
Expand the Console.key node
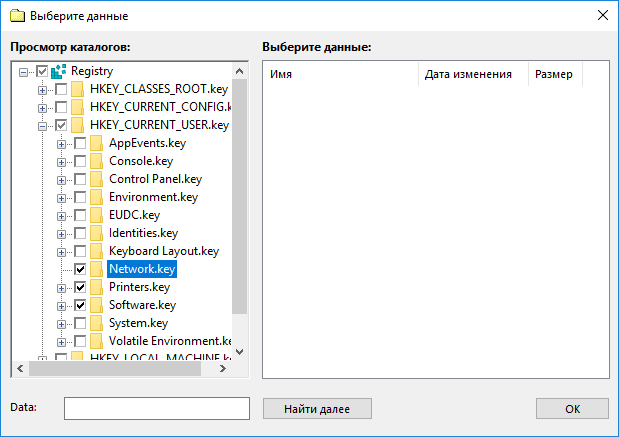[61, 162]
